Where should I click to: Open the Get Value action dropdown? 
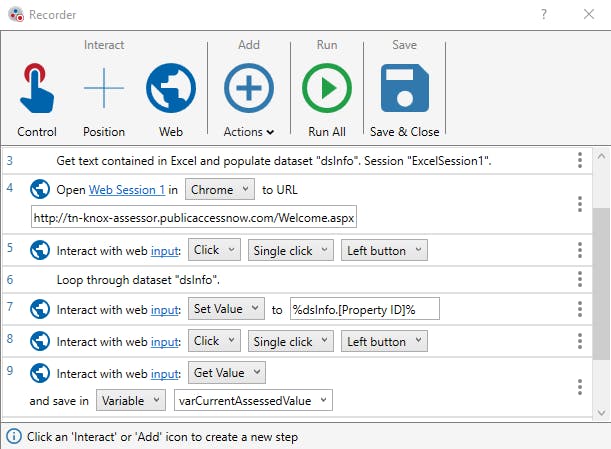coord(227,372)
